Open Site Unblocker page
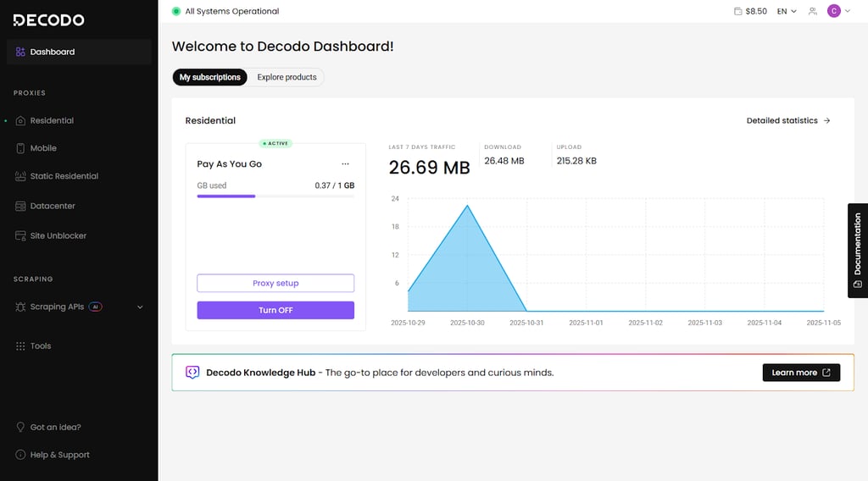 [x=58, y=235]
